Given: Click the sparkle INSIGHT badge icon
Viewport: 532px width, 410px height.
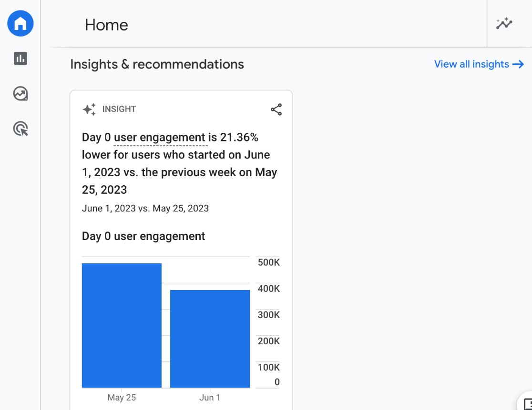Looking at the screenshot, I should tap(89, 109).
